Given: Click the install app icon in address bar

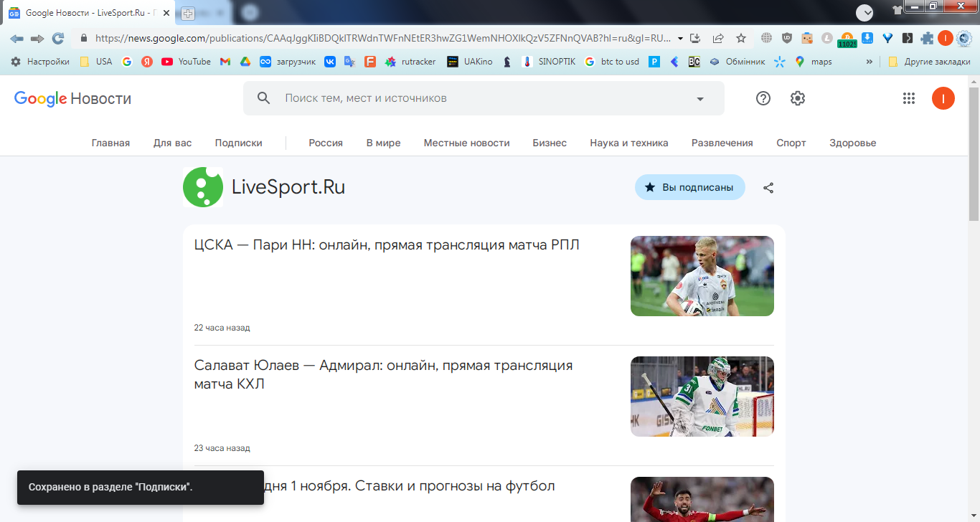Looking at the screenshot, I should 695,38.
